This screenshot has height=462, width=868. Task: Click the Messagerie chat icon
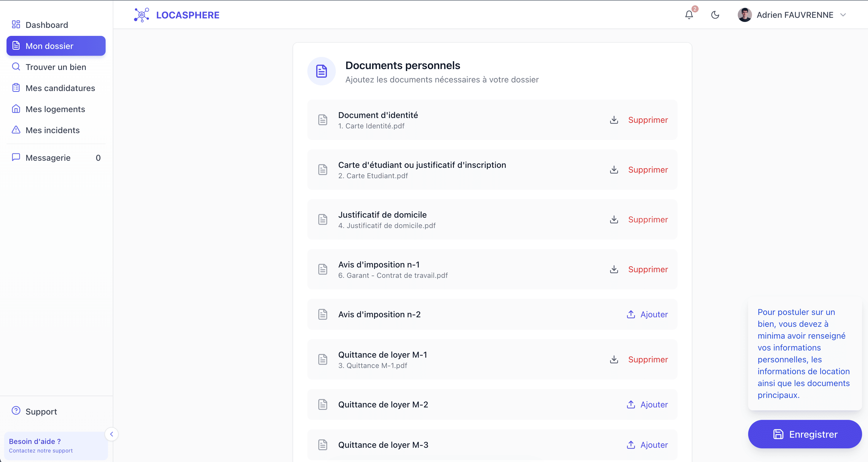tap(16, 157)
